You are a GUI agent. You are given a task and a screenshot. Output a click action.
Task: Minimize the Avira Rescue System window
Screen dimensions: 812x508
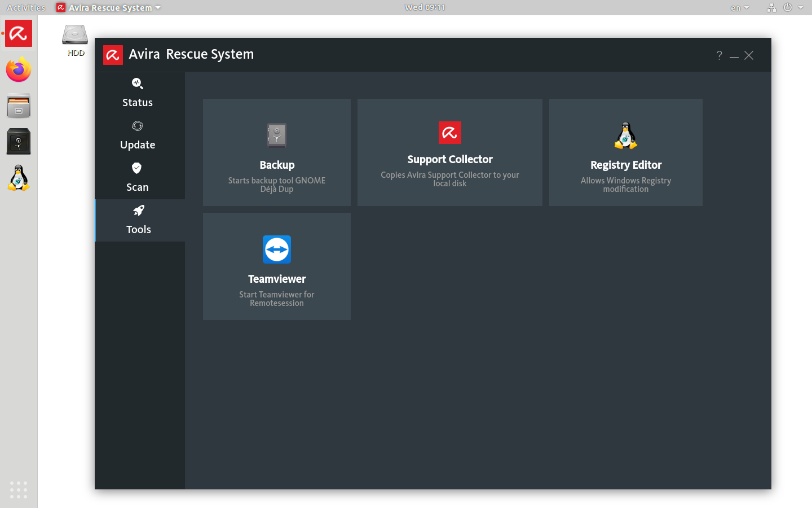point(734,56)
